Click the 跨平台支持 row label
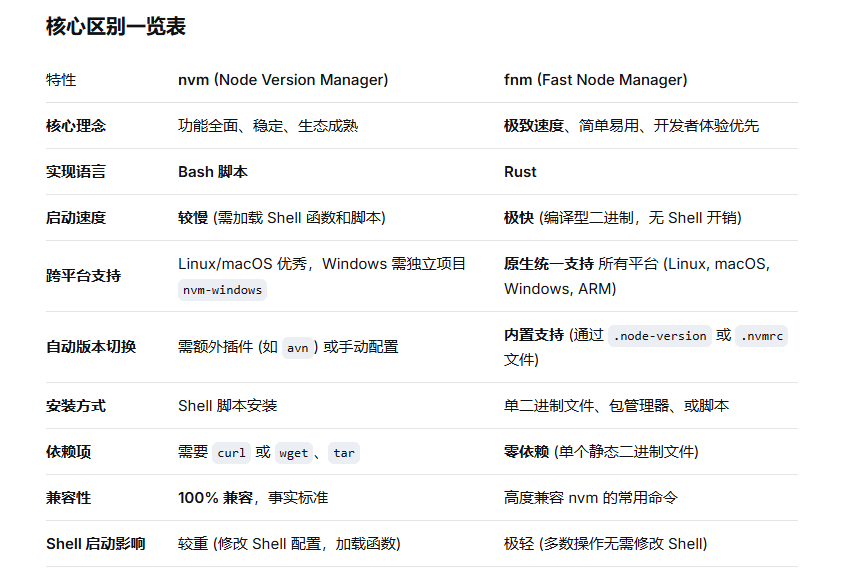 (84, 275)
